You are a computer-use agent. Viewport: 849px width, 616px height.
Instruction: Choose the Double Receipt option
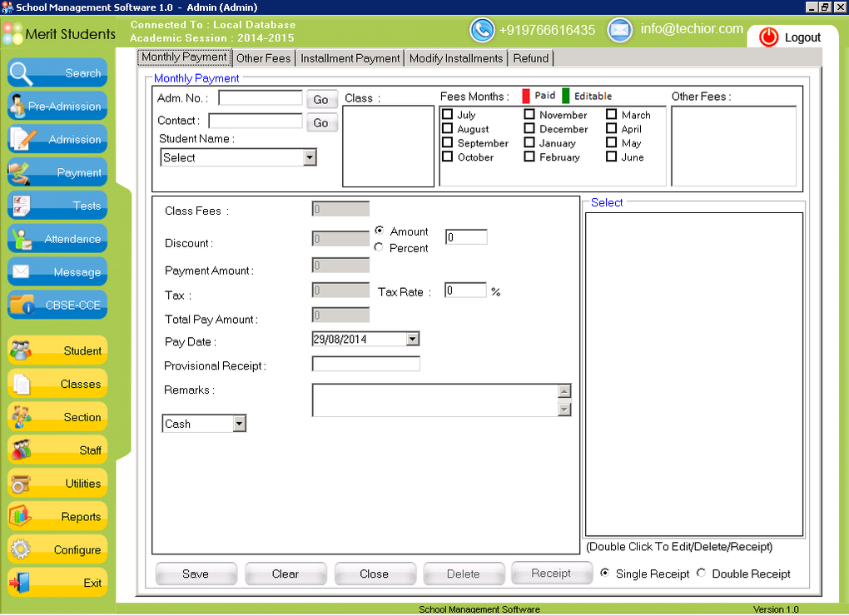[701, 573]
